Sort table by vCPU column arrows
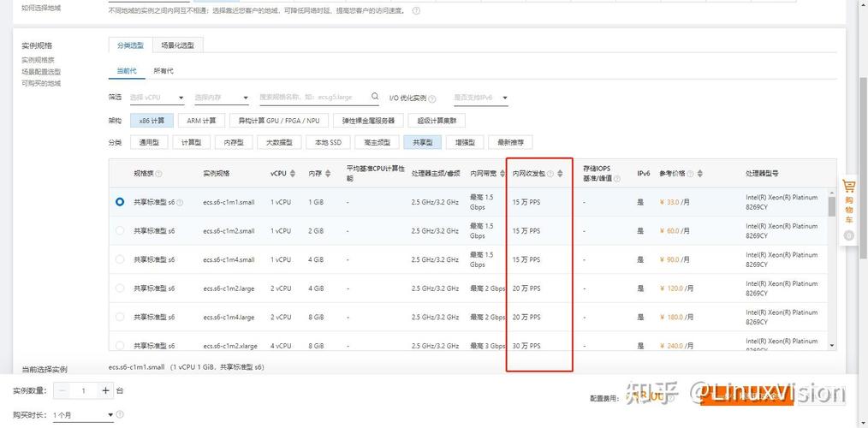 pos(293,173)
